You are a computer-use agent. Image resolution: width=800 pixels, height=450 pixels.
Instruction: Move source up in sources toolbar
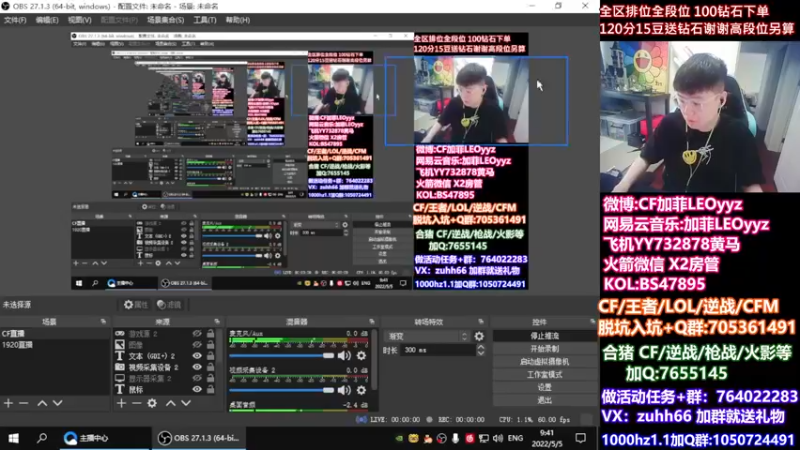coord(170,403)
